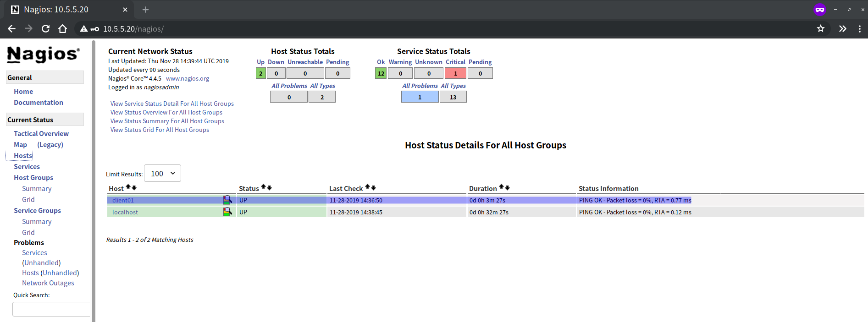Go to browser home page
Viewport: 868px width, 322px height.
(x=62, y=29)
